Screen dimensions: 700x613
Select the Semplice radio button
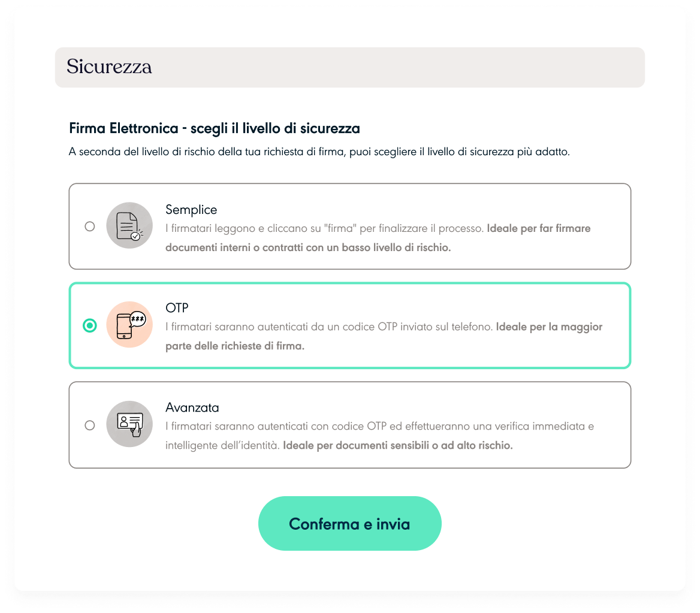(x=90, y=227)
